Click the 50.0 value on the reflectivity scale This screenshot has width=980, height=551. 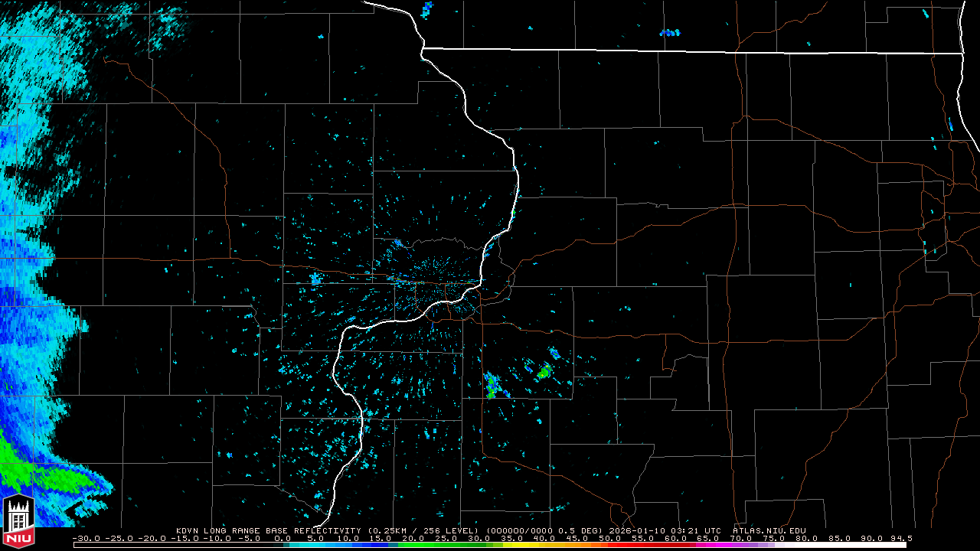[x=609, y=538]
